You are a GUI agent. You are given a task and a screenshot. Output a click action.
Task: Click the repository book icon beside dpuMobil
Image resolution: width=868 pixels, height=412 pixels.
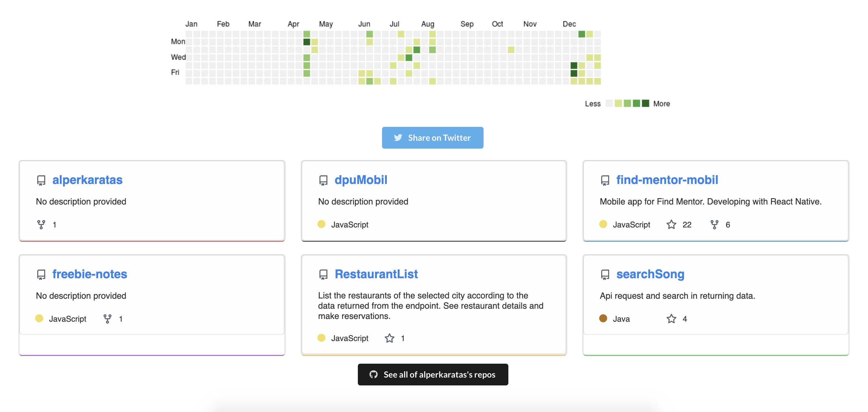(x=323, y=180)
